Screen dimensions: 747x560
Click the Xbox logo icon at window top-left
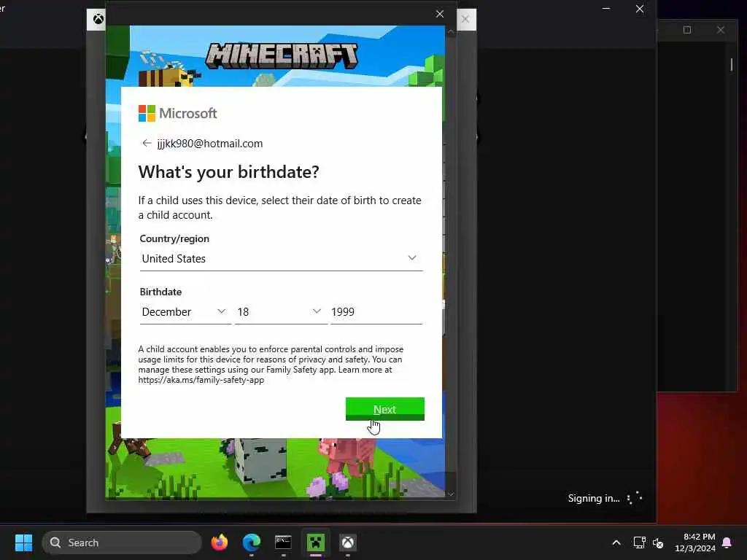[x=98, y=19]
